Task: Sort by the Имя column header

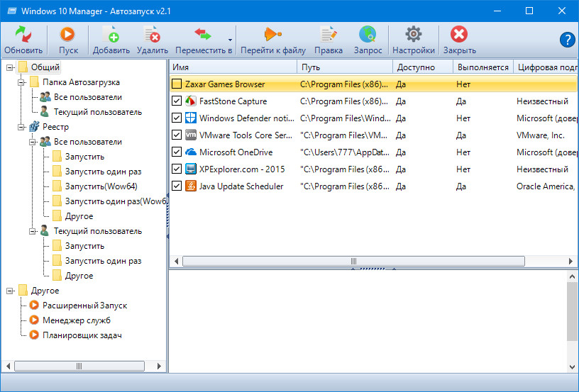Action: point(233,67)
